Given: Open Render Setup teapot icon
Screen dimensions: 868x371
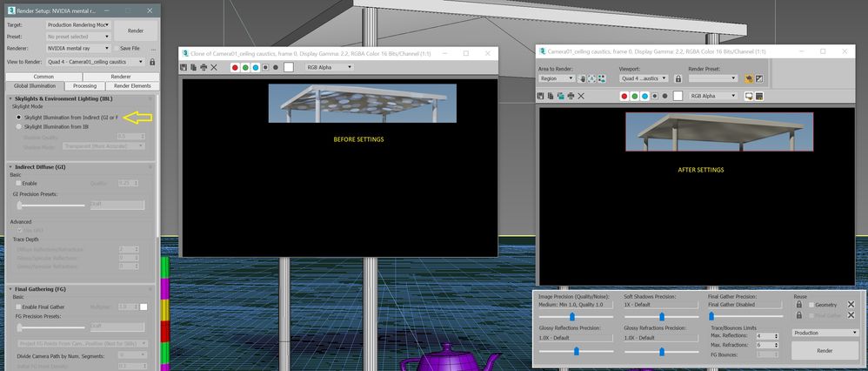Looking at the screenshot, I should [749, 78].
